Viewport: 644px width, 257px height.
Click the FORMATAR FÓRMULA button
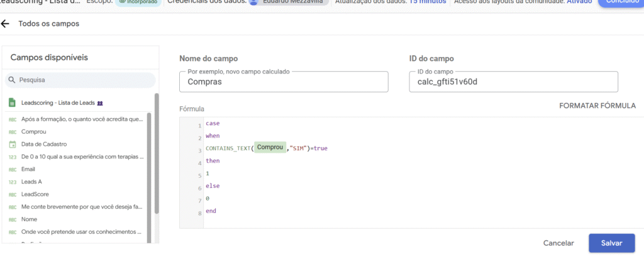point(597,106)
